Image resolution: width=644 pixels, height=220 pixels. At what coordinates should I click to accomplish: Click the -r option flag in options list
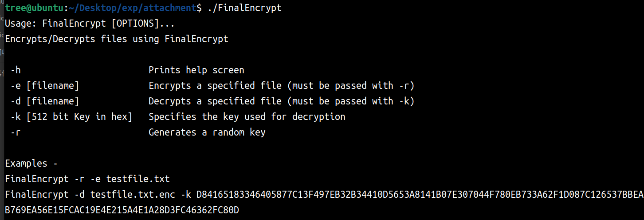click(16, 132)
